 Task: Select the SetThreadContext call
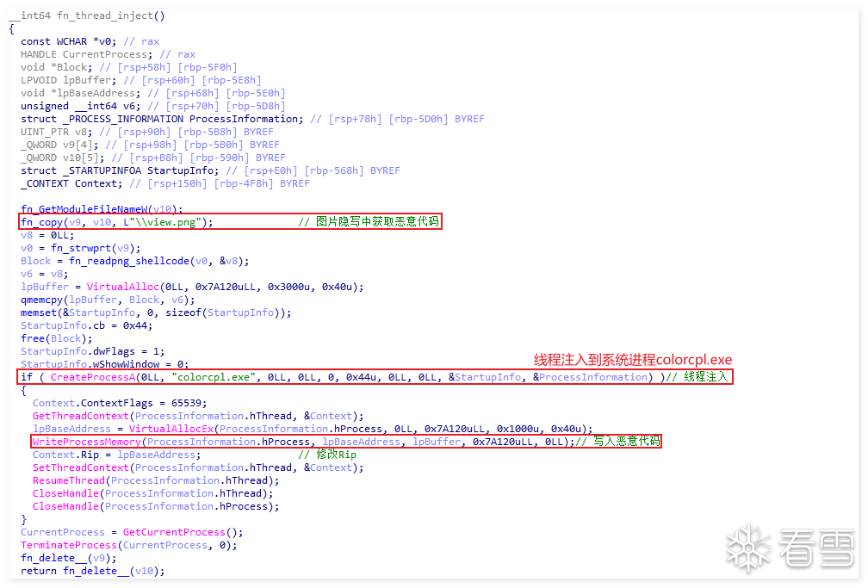[198, 467]
